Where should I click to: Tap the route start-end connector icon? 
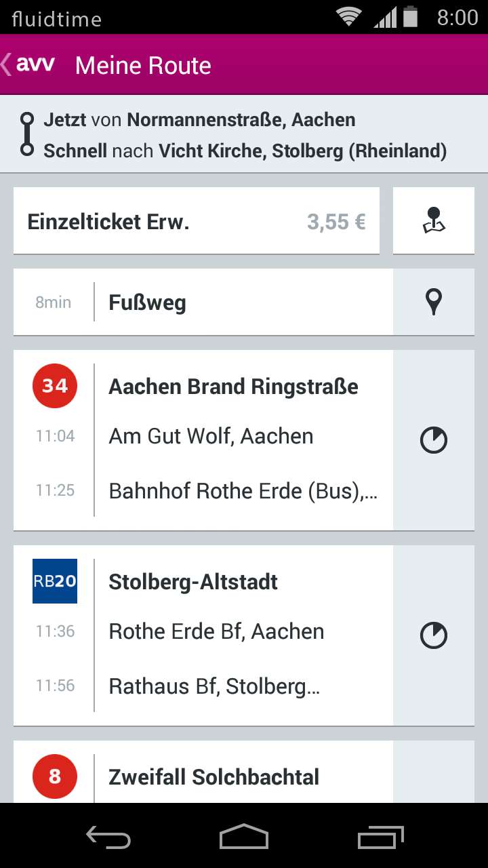[27, 135]
